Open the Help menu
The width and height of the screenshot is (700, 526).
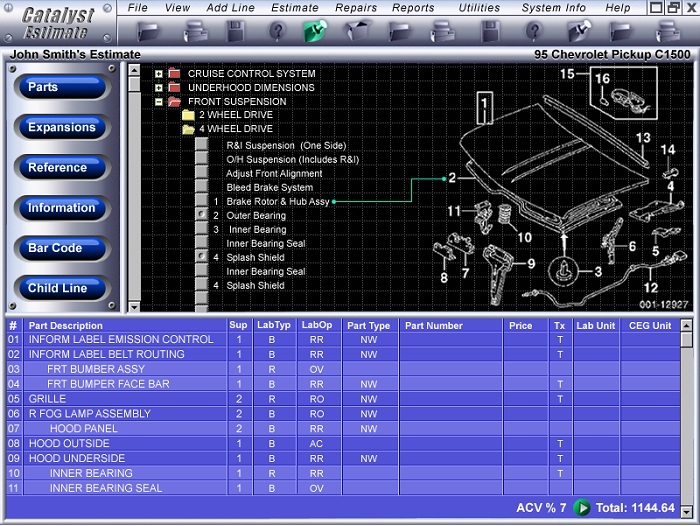tap(617, 8)
